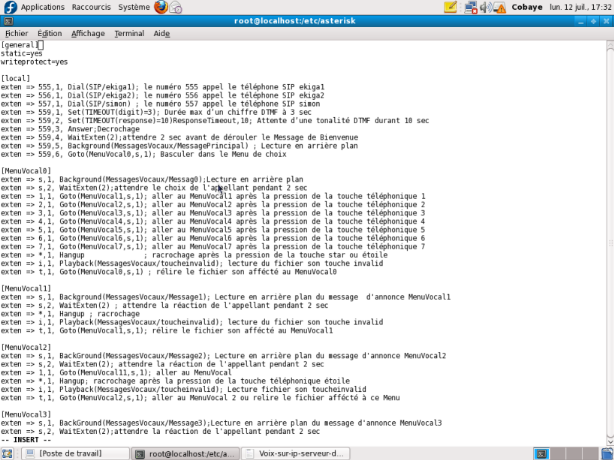Launch the mail client icon beside Firefox

[176, 7]
